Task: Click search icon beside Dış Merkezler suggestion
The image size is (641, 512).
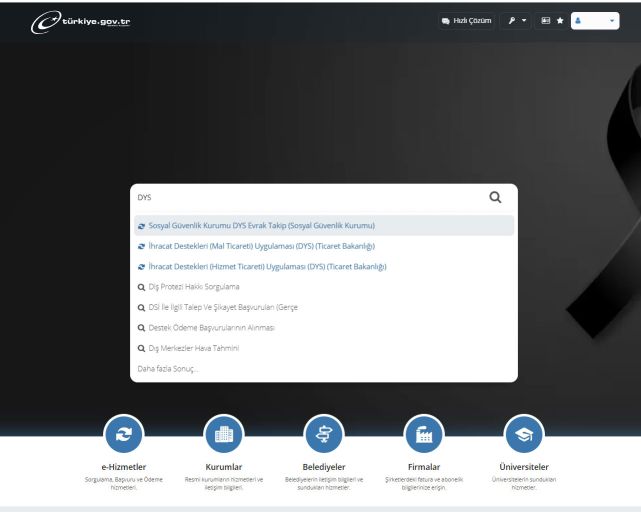Action: (x=141, y=348)
